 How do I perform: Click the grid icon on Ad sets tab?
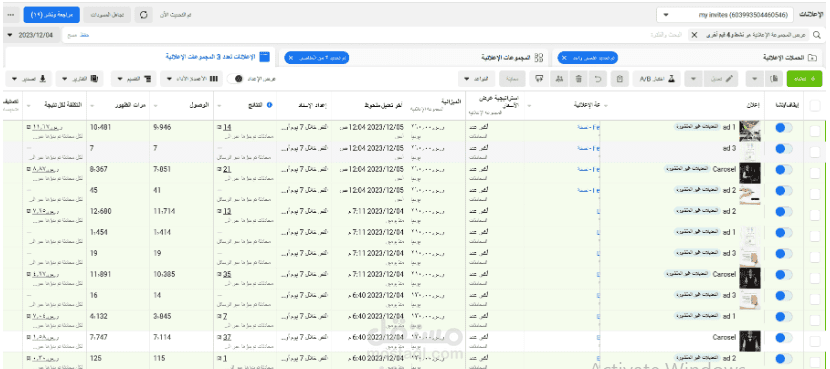coord(539,57)
